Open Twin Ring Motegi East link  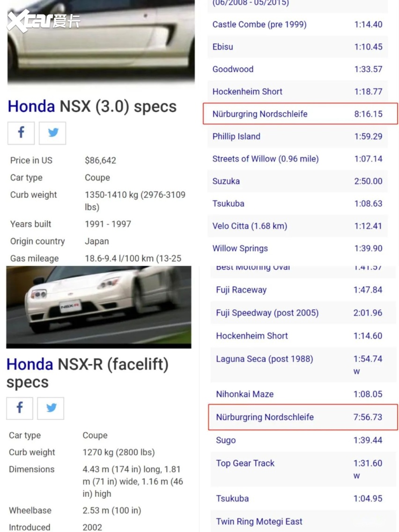click(x=259, y=522)
